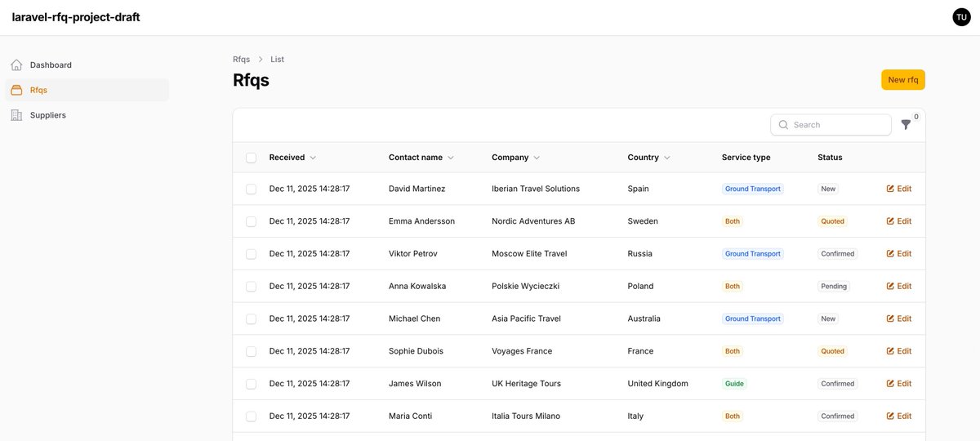Check the row checkbox for Viktor Petrov
The width and height of the screenshot is (980, 441).
pos(252,254)
